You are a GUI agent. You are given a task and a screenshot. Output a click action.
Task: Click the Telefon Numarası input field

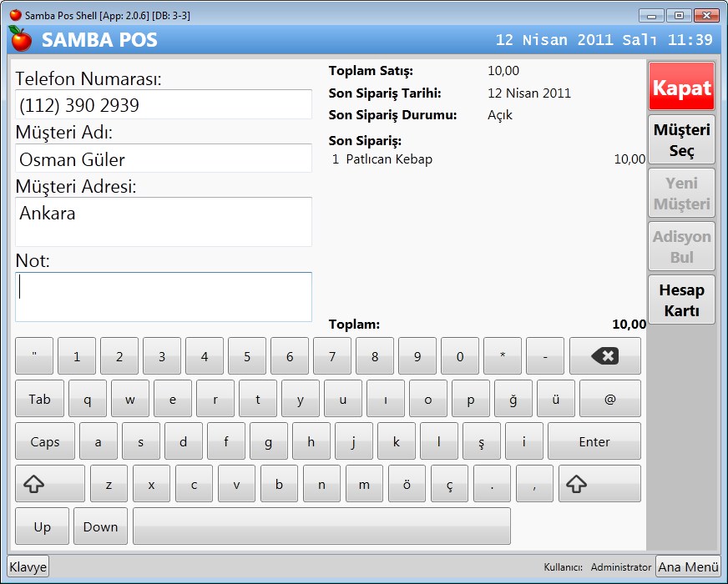click(164, 105)
